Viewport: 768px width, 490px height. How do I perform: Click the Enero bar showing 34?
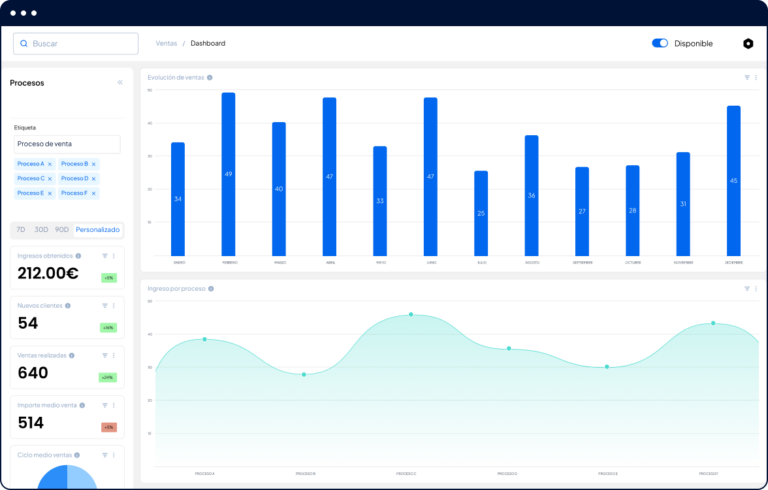click(x=178, y=199)
